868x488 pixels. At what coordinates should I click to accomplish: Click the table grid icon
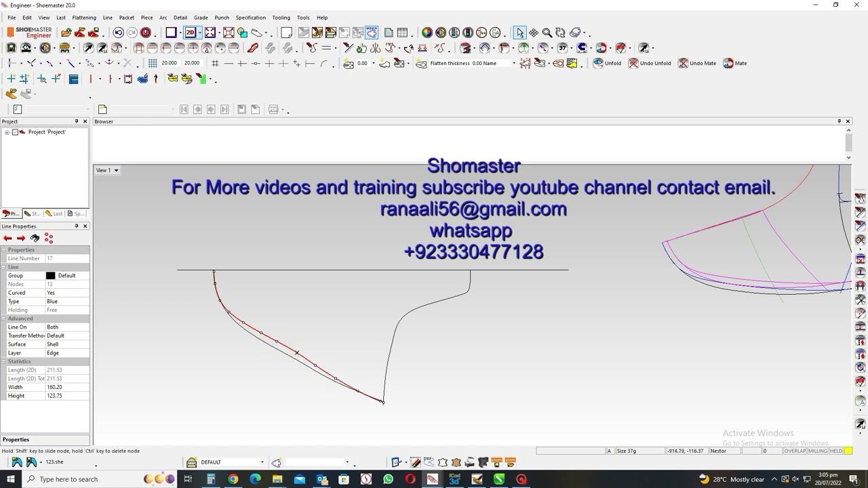point(402,33)
